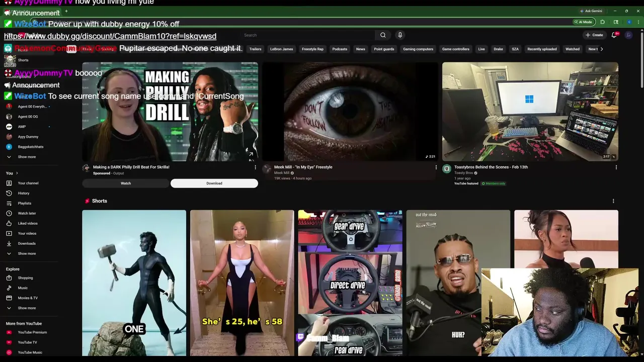Select the SZA filter chip
644x362 pixels.
click(x=515, y=49)
